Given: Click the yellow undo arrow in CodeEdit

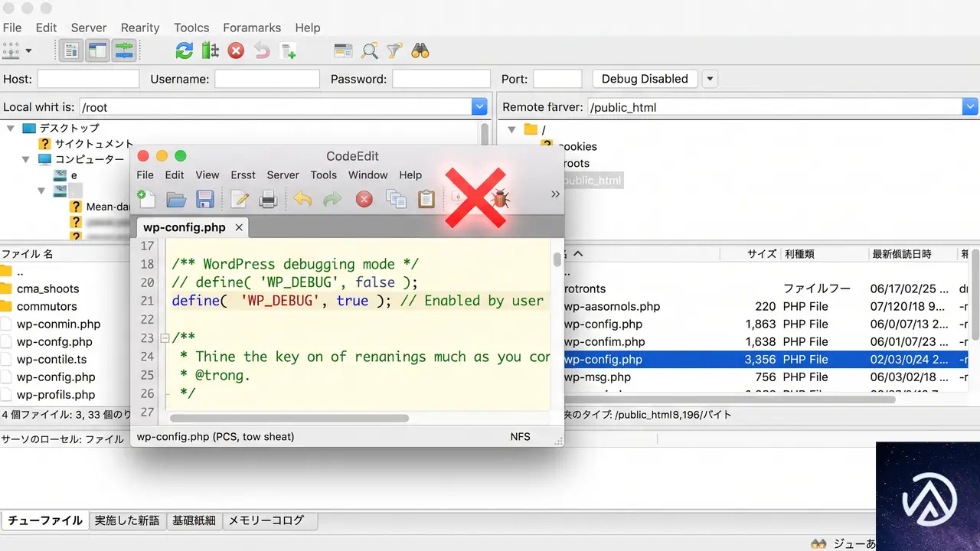Looking at the screenshot, I should coord(302,200).
